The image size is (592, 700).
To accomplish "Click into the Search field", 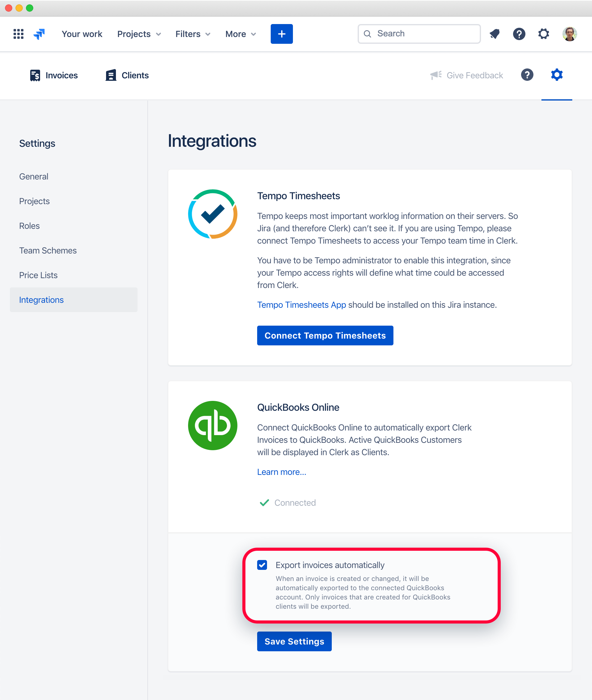I will 419,34.
